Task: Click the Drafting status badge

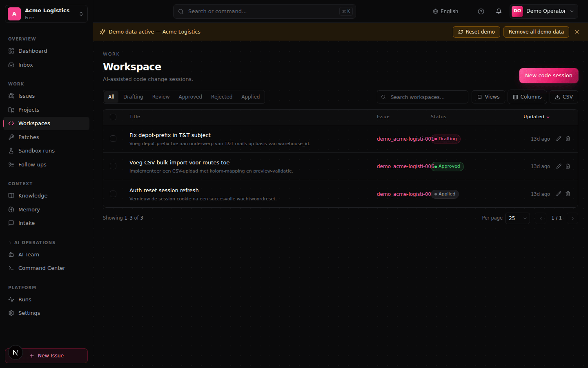Action: [x=445, y=139]
